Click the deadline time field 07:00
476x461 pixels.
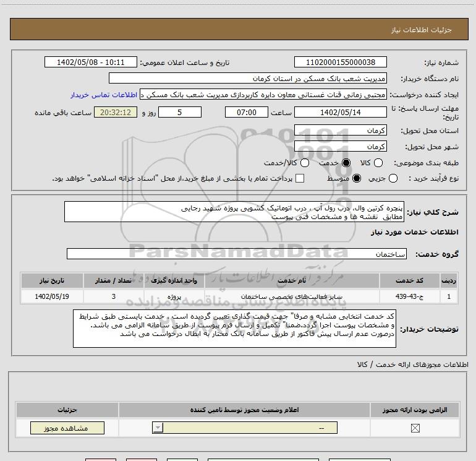point(247,112)
